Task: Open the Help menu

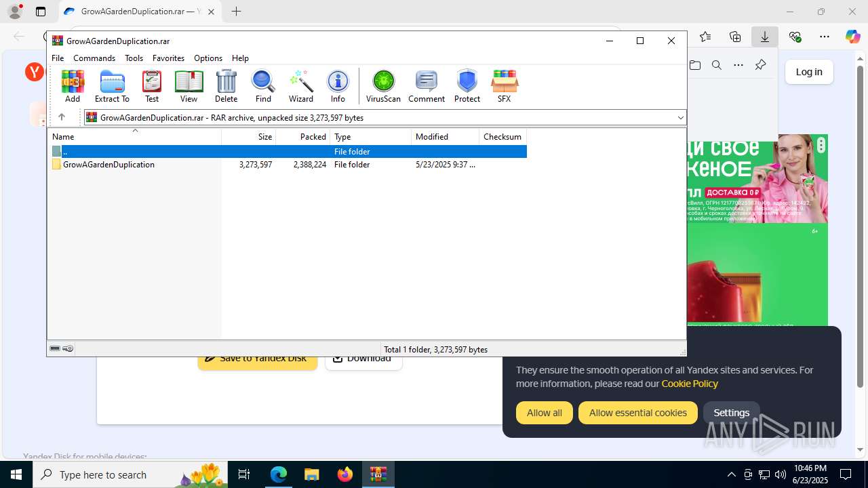Action: pyautogui.click(x=240, y=58)
